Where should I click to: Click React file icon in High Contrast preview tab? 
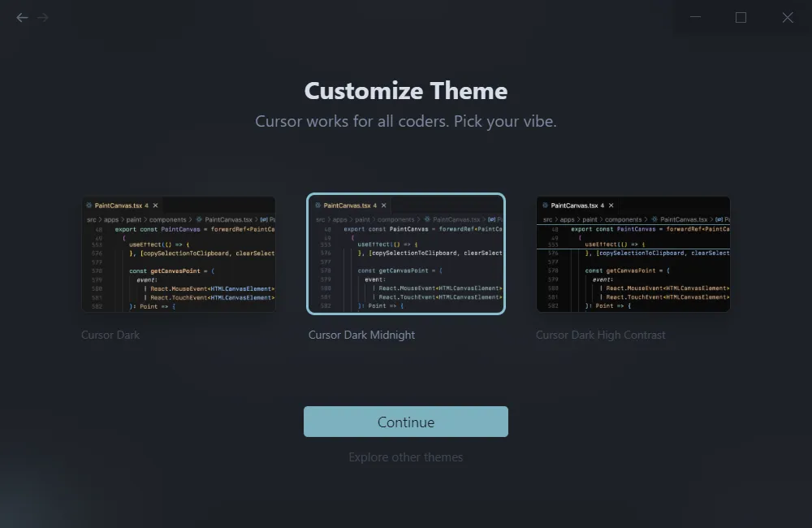(x=545, y=206)
